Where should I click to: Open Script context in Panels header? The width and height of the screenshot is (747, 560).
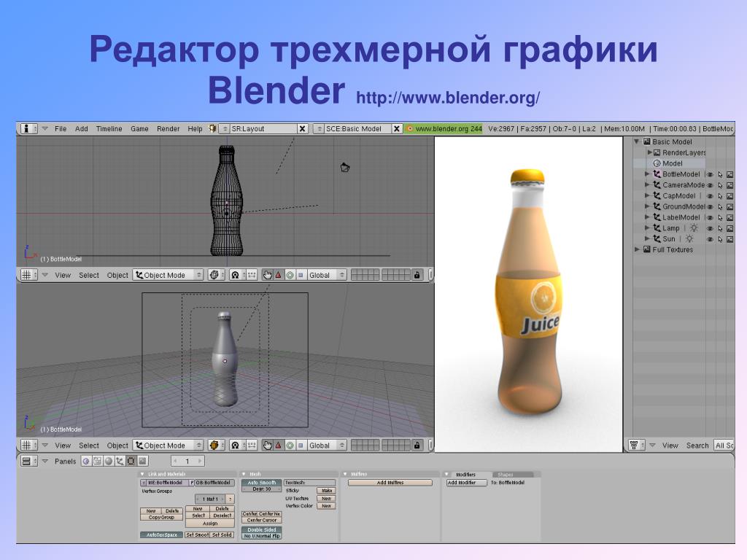point(97,461)
